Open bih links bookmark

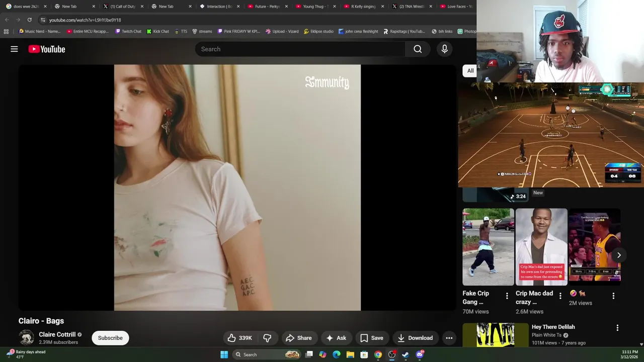point(442,31)
